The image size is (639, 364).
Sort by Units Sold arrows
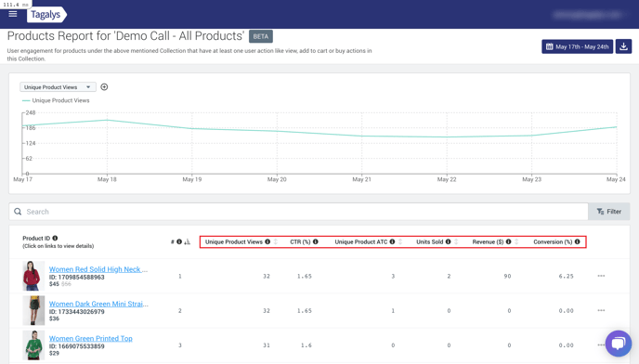[x=456, y=241]
